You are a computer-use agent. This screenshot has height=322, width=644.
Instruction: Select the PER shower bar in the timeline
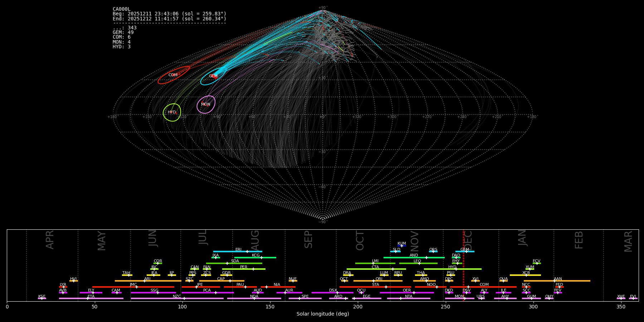coord(244,269)
